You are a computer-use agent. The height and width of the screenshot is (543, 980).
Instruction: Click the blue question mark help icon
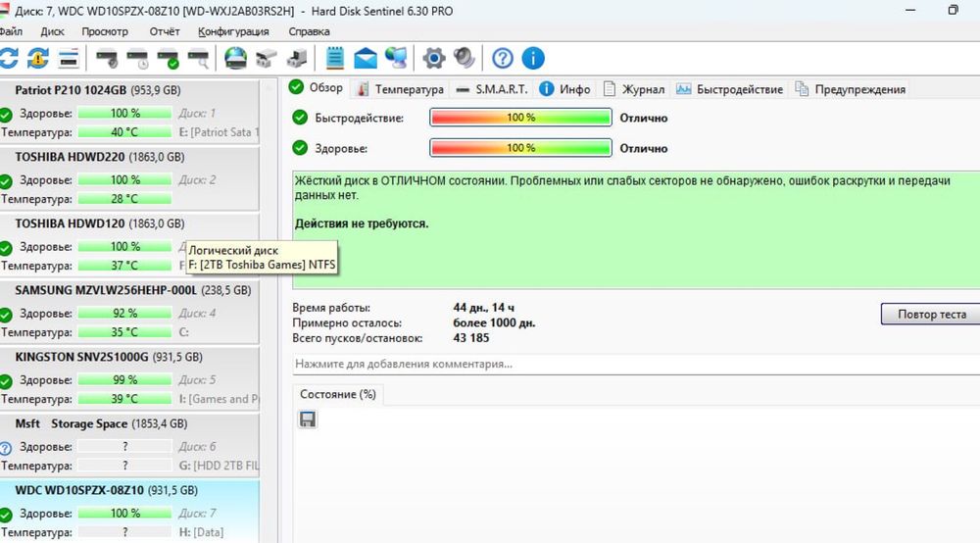[503, 58]
